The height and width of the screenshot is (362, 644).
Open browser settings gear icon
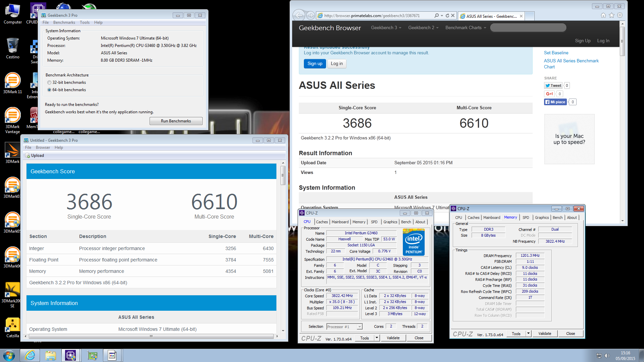(x=620, y=15)
